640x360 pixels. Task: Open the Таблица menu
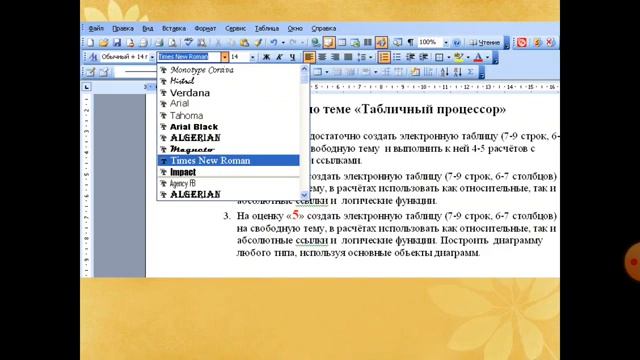coord(267,29)
